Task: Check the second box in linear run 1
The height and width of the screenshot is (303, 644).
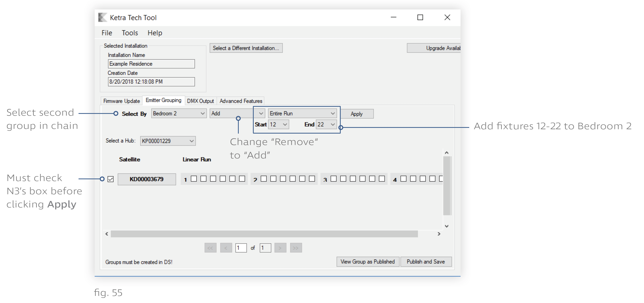Action: click(x=203, y=179)
